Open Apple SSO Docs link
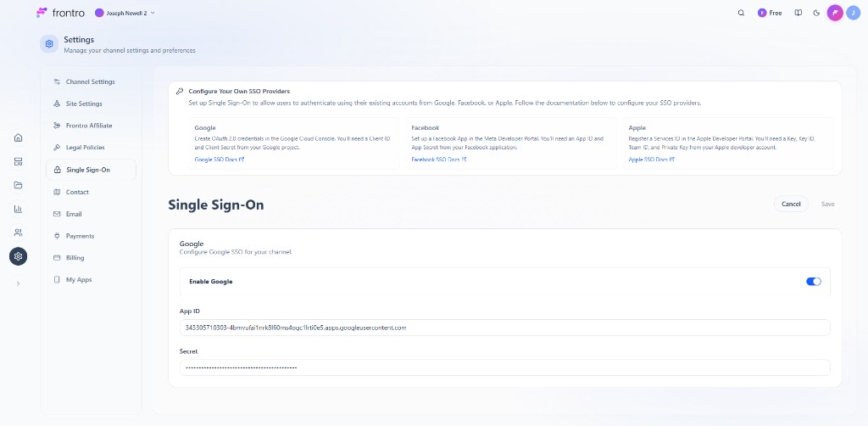The height and width of the screenshot is (426, 868). click(651, 160)
